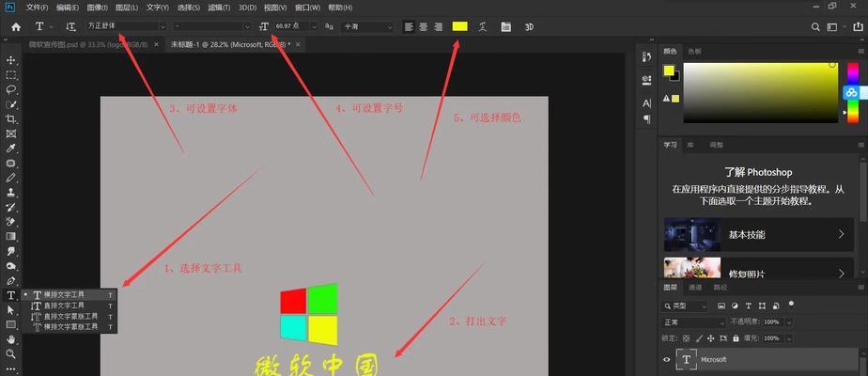Select the Smudge tool

tap(10, 251)
